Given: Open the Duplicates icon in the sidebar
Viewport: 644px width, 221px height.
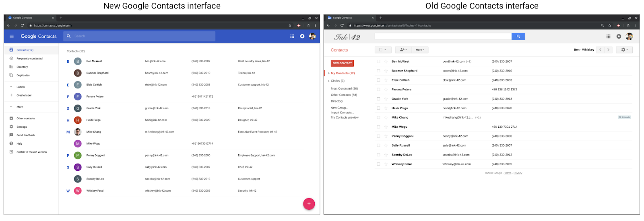Looking at the screenshot, I should point(11,75).
